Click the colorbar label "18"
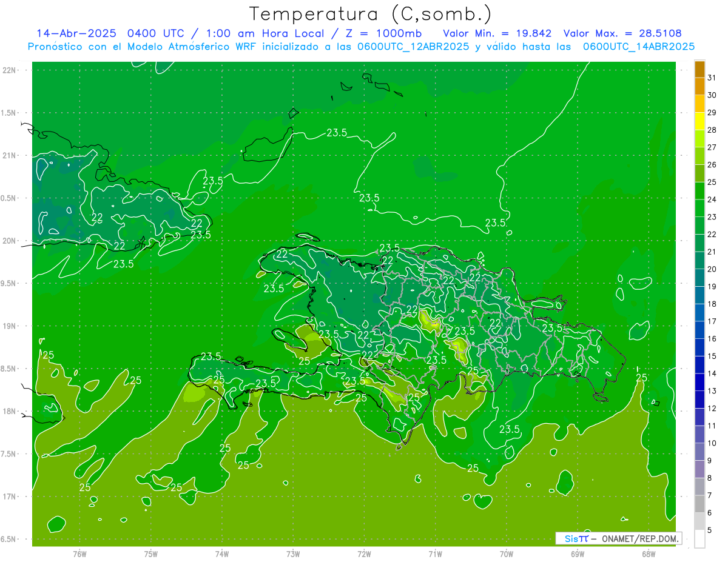 712,304
